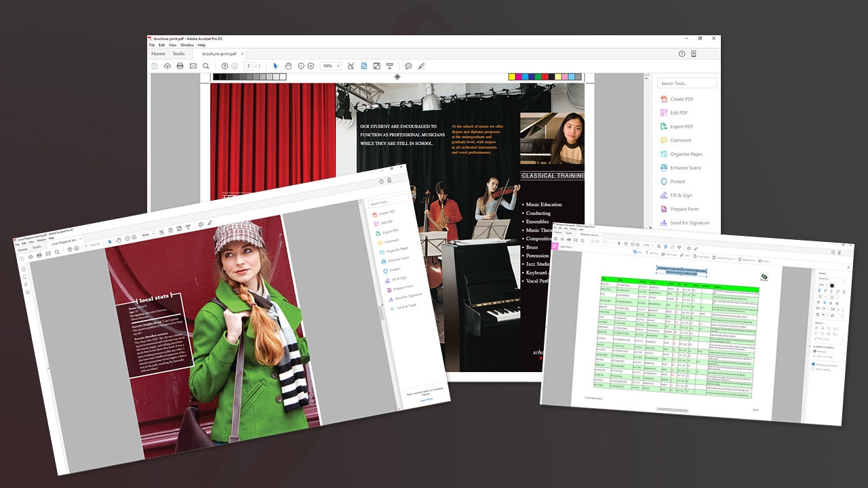Click the black font color swatch
The width and height of the screenshot is (868, 488).
tap(831, 285)
